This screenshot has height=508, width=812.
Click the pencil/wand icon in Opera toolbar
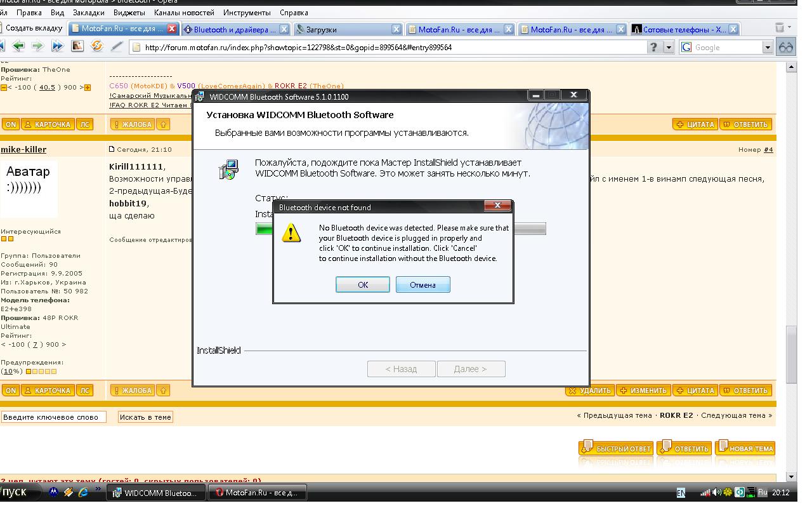[116, 46]
